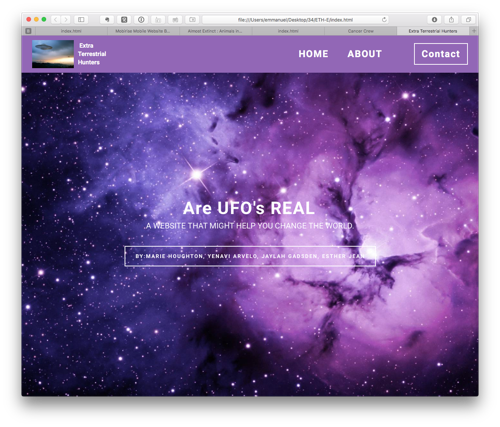Image resolution: width=500 pixels, height=427 pixels.
Task: Click the Contact button
Action: (441, 54)
